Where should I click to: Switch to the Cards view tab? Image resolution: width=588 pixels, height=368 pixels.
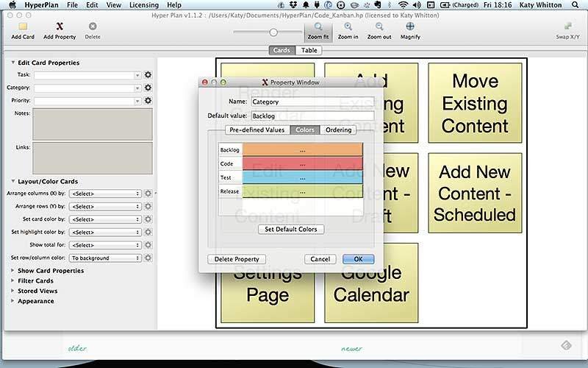[x=282, y=50]
